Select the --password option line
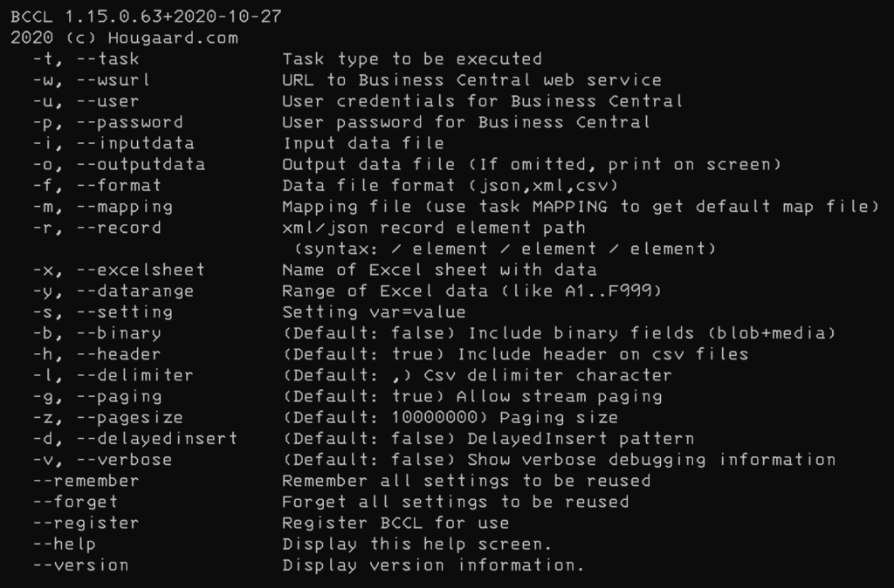The height and width of the screenshot is (588, 894). click(x=341, y=122)
